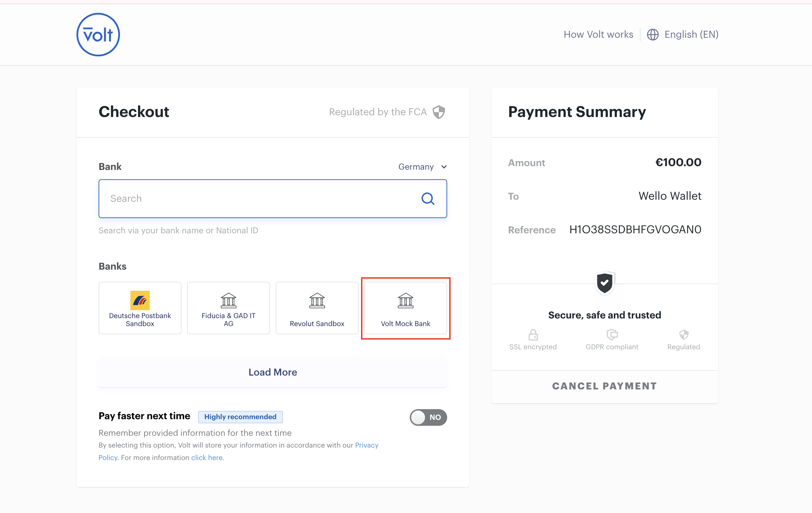Click the SSL encrypted lock icon

pyautogui.click(x=533, y=335)
